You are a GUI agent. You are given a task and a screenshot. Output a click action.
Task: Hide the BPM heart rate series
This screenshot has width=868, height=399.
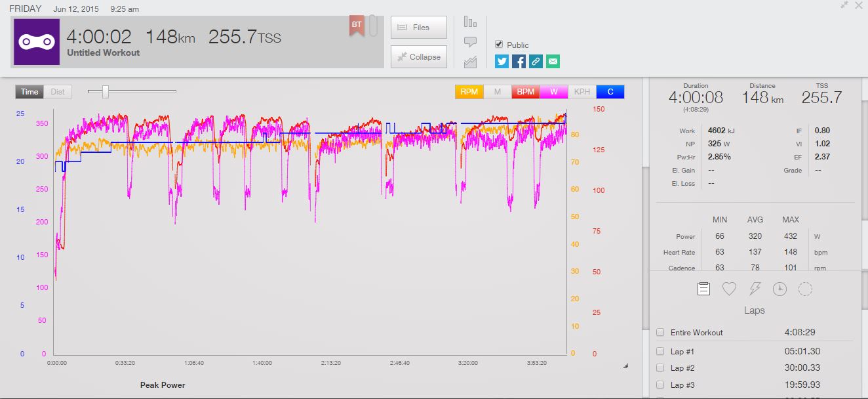pos(525,92)
